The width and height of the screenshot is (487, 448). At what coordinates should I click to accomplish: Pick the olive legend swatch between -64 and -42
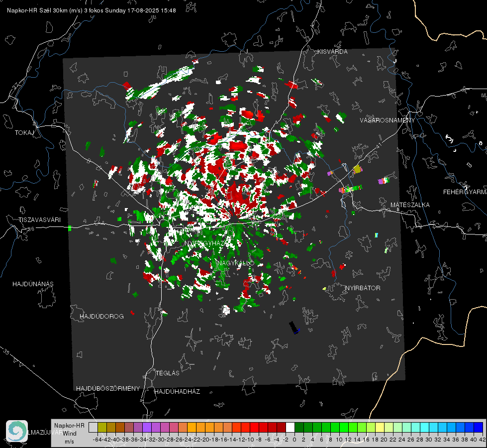102,428
